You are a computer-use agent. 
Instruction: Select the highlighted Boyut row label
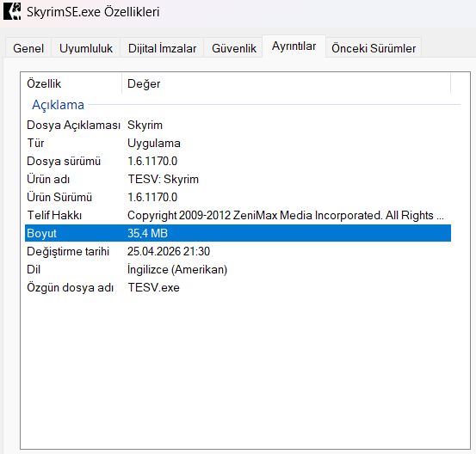(41, 233)
